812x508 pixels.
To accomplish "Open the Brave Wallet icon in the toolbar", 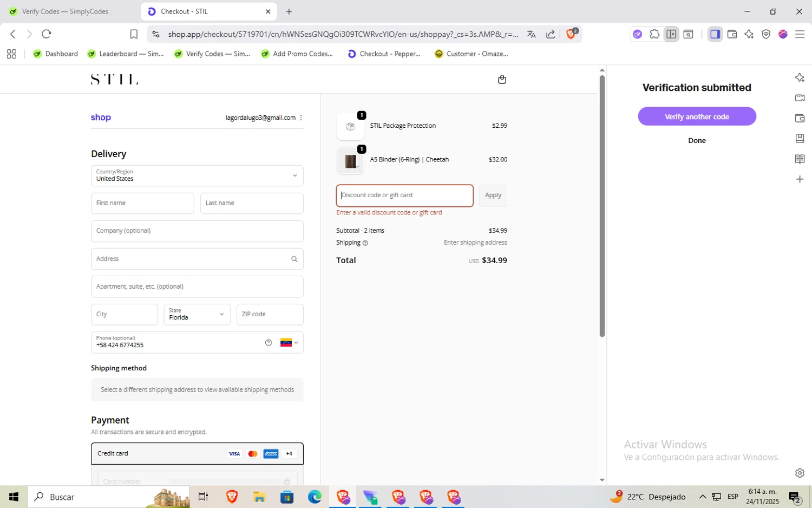I will (x=732, y=34).
